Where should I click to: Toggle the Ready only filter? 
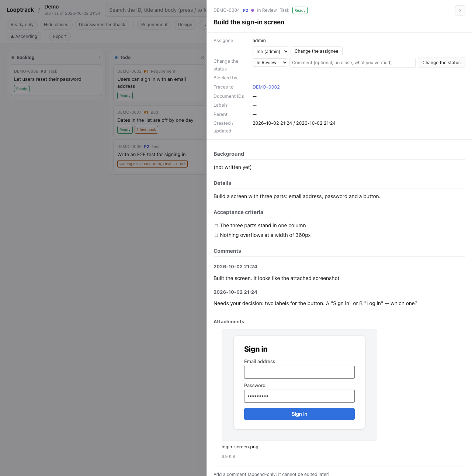point(22,25)
